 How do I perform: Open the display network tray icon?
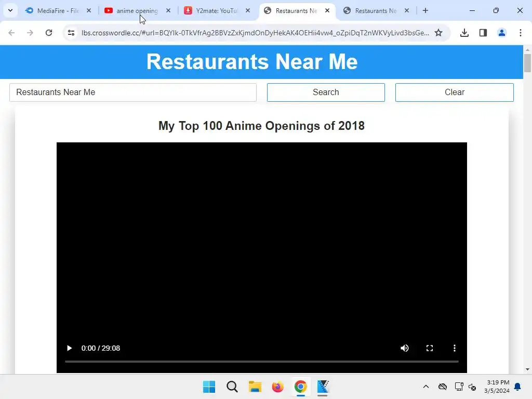[459, 387]
